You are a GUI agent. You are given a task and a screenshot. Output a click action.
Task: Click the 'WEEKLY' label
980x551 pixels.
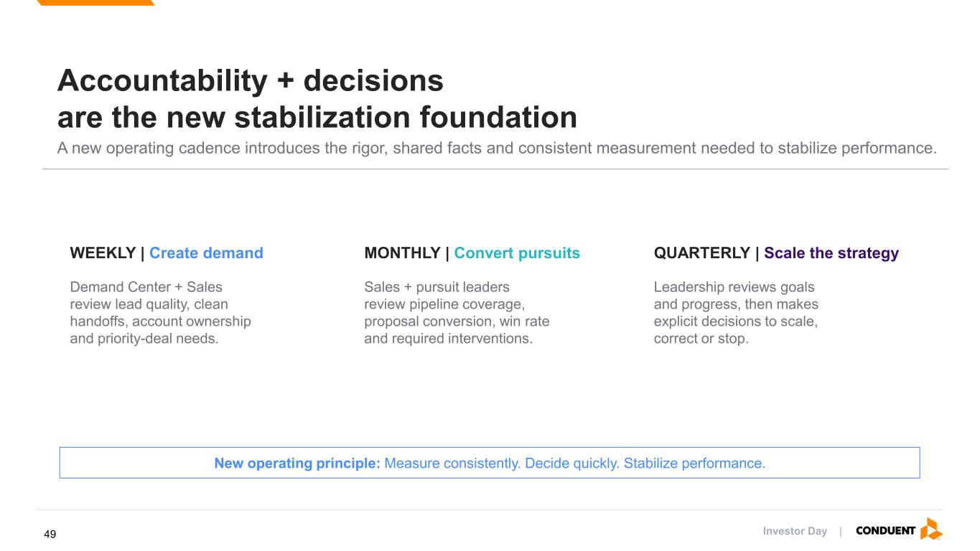tap(103, 253)
